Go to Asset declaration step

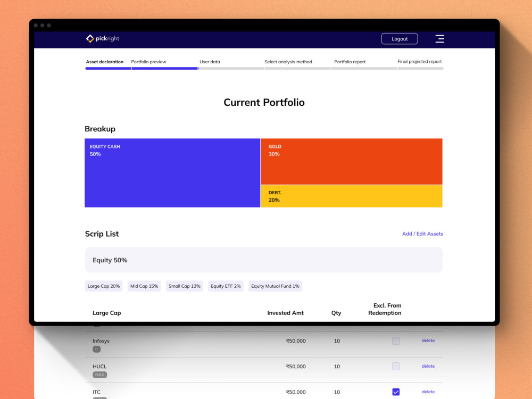(104, 62)
